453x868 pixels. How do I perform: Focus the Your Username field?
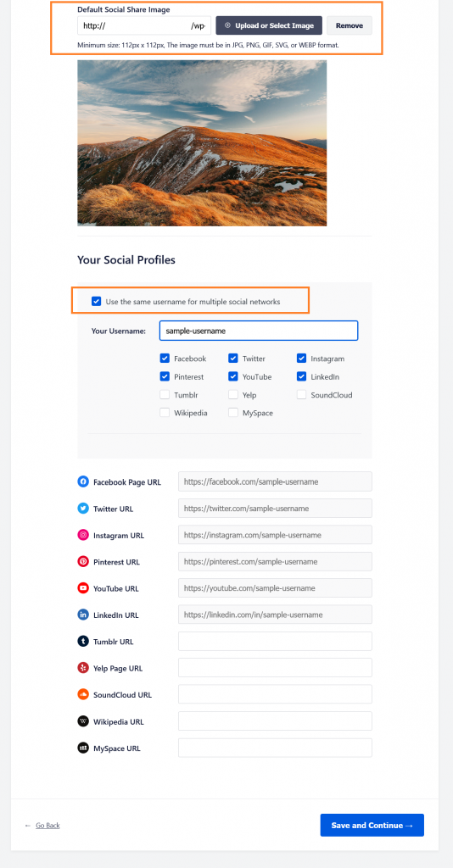click(x=259, y=331)
